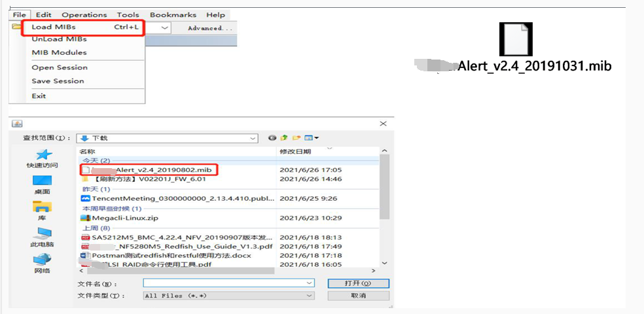Open the view menu icon in dialog

click(311, 138)
